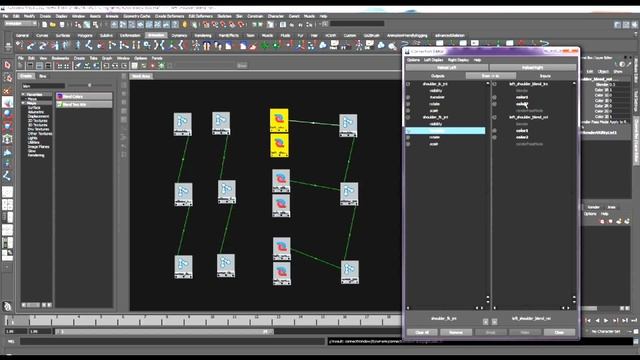Adjust the swatch size slider beside search field
640x360 pixels.
pos(90,85)
